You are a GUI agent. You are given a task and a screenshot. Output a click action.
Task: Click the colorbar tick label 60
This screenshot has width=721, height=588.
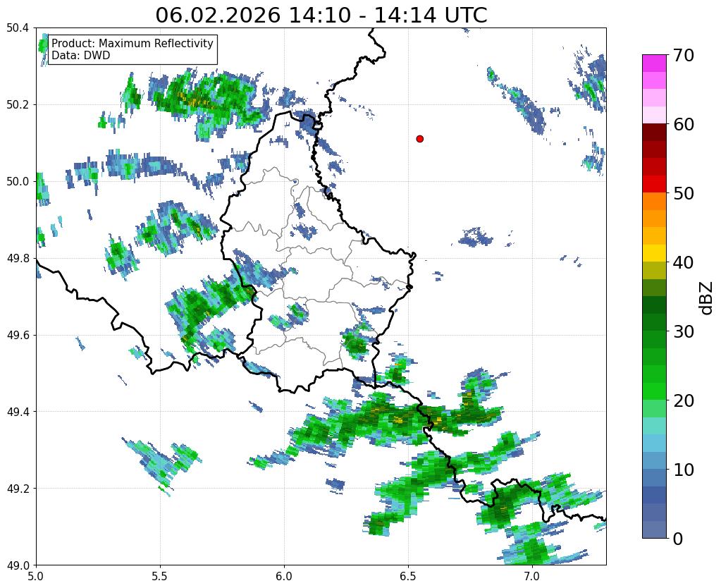click(683, 124)
